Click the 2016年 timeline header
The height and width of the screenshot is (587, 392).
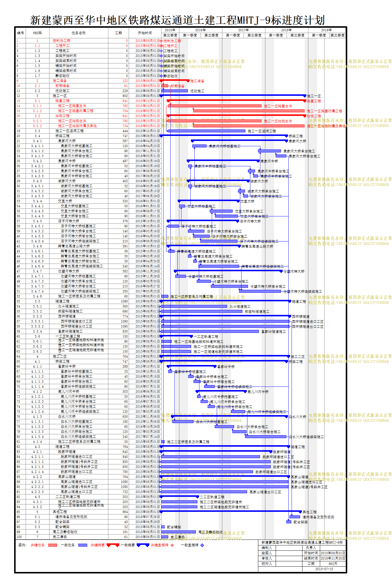click(x=201, y=30)
